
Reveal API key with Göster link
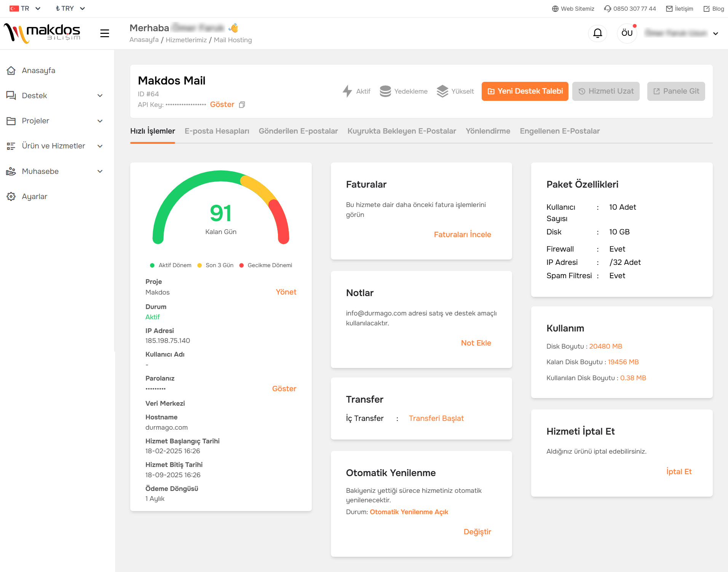[x=222, y=105]
